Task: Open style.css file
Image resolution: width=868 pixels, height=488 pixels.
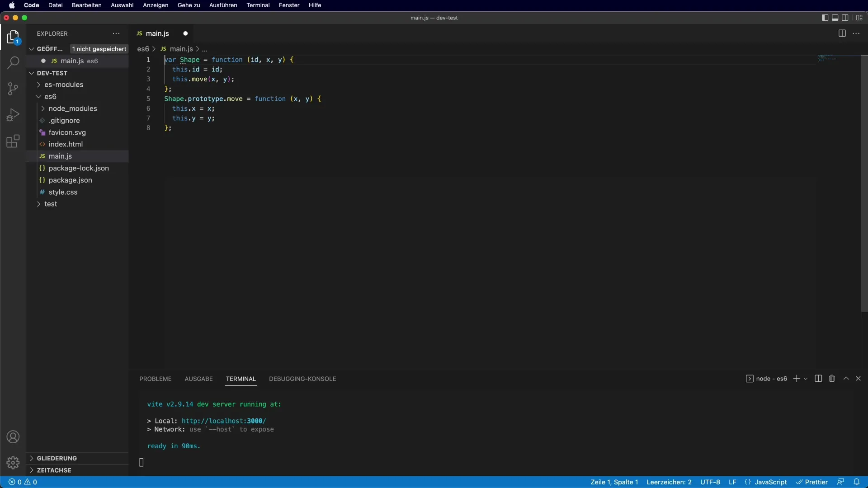Action: tap(78, 192)
